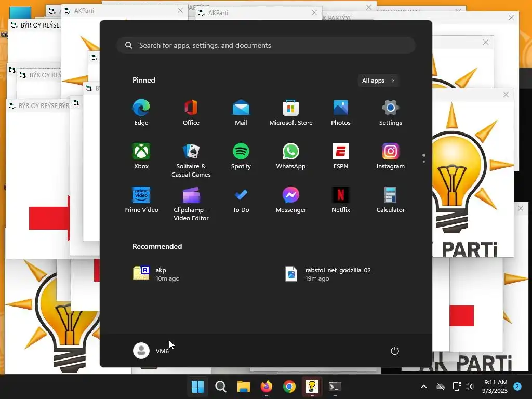Click the OneDrive cloud tray icon
Image resolution: width=532 pixels, height=399 pixels.
point(441,387)
